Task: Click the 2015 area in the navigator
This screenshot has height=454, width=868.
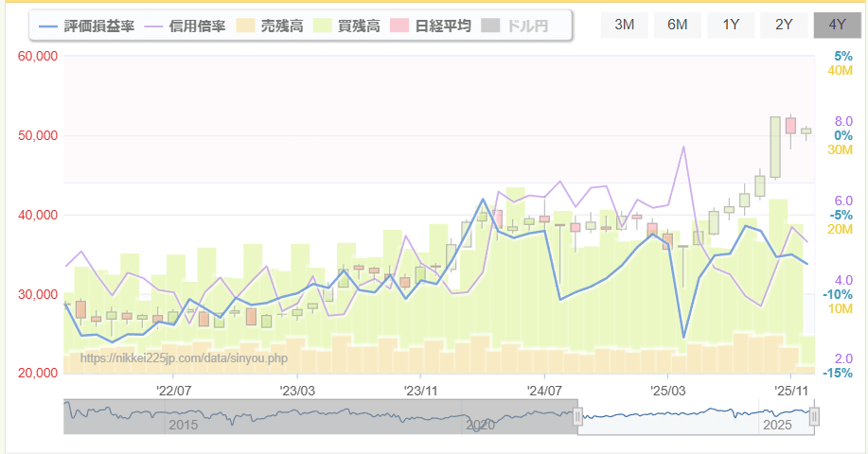Action: click(184, 426)
